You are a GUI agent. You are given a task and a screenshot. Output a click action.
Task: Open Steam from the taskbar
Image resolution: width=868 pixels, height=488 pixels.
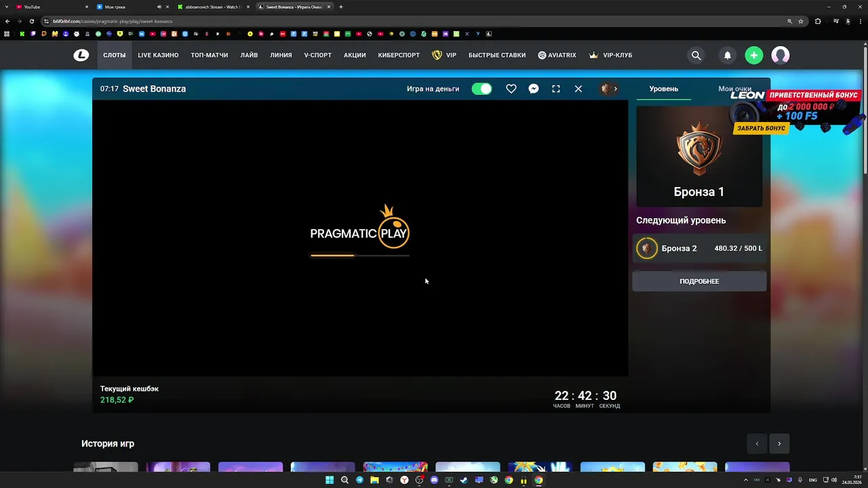click(464, 480)
